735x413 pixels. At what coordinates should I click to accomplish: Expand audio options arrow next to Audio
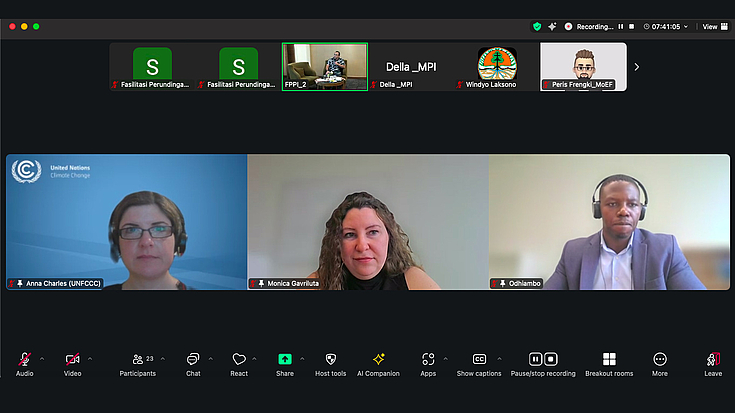[42, 358]
